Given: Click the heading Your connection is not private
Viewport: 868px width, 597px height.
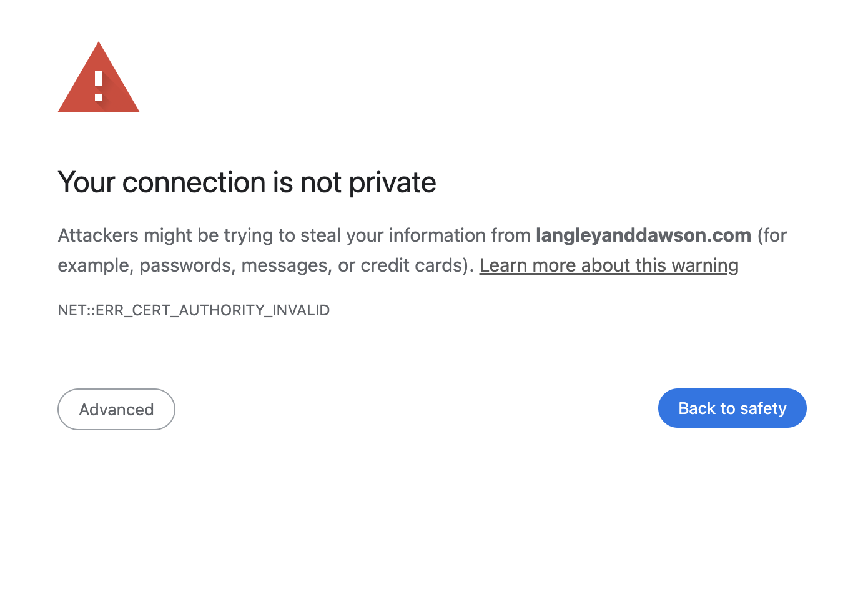Looking at the screenshot, I should (247, 182).
